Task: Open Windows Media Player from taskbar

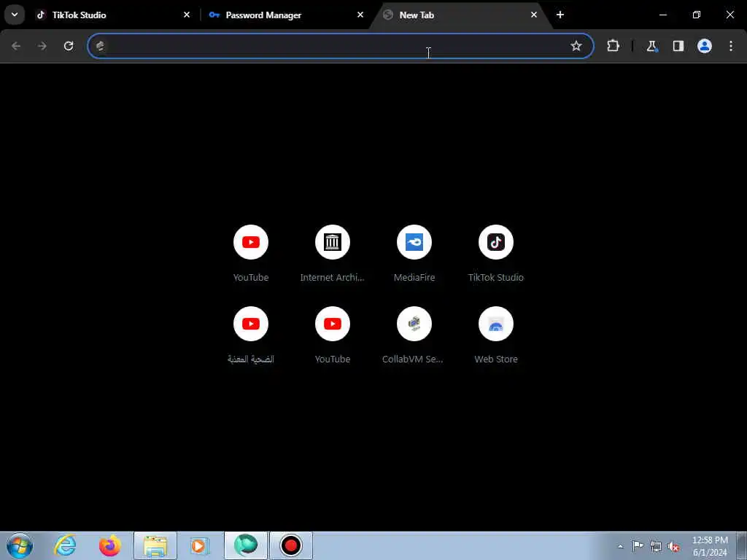Action: pos(200,545)
